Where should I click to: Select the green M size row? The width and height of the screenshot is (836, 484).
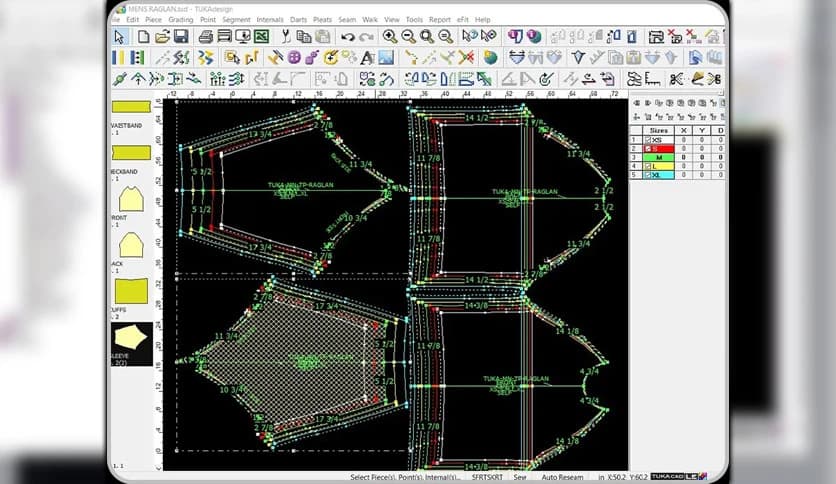click(x=659, y=157)
